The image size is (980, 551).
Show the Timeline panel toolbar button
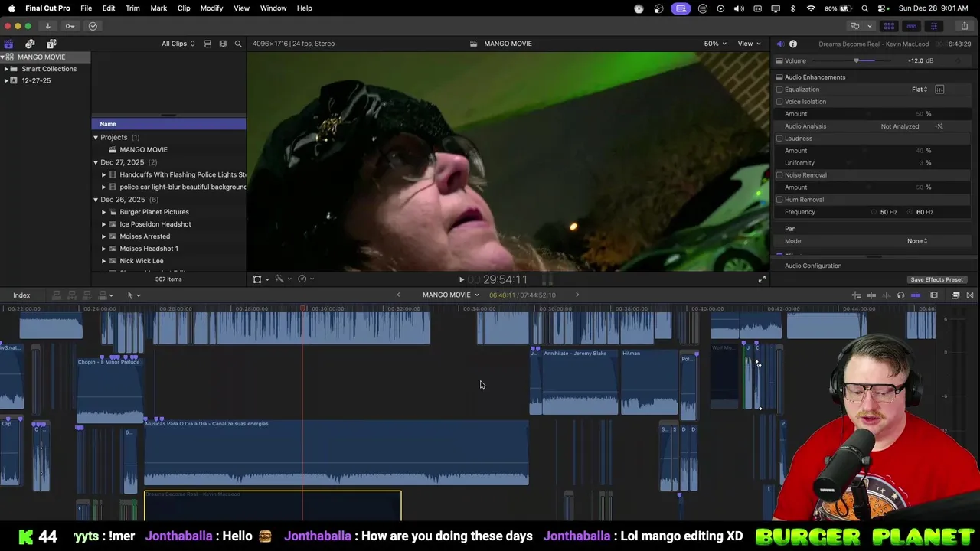tap(911, 26)
